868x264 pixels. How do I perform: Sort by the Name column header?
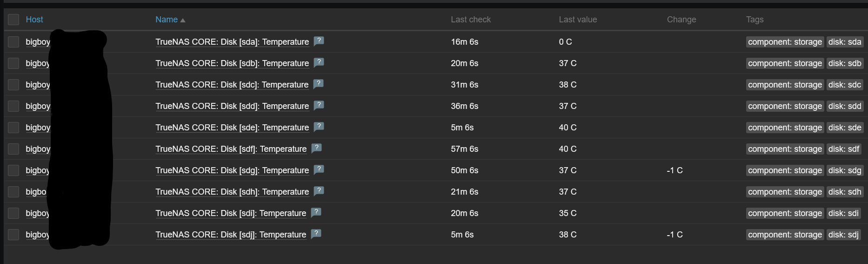coord(167,20)
